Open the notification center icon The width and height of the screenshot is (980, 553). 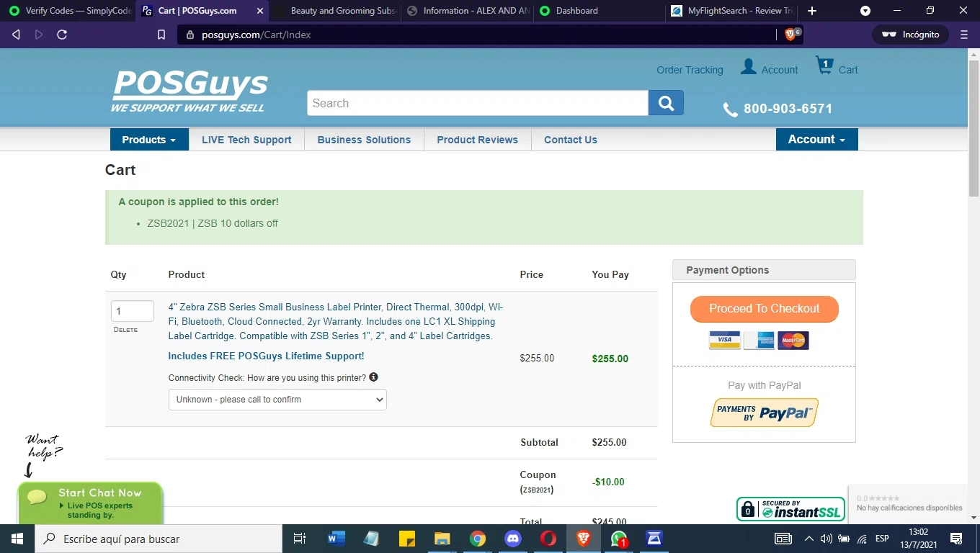(x=956, y=539)
